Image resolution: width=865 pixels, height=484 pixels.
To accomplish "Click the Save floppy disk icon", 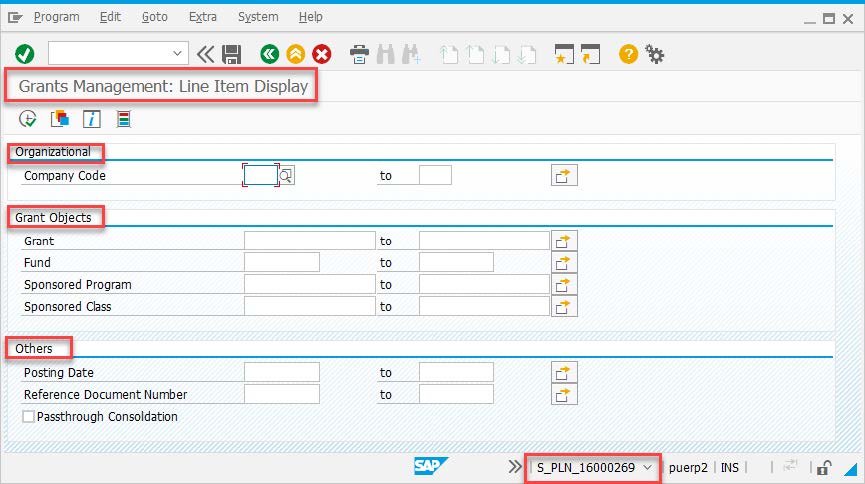I will click(232, 54).
